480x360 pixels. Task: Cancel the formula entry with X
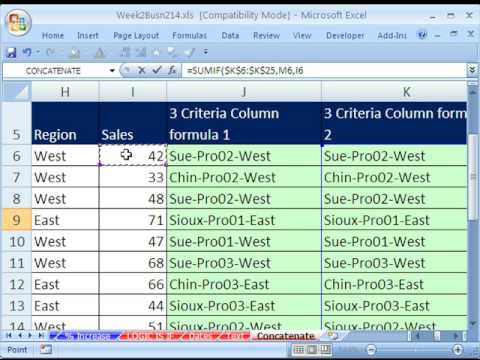141,70
